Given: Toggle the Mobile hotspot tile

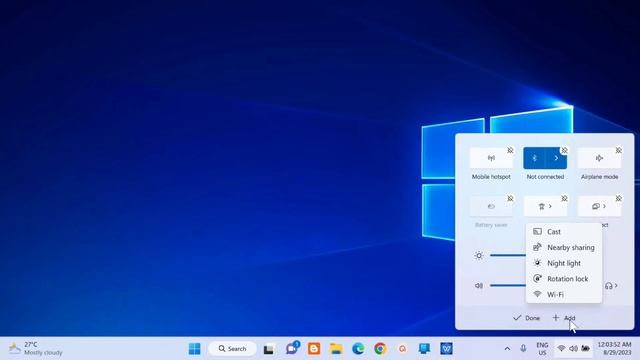Looking at the screenshot, I should click(491, 158).
